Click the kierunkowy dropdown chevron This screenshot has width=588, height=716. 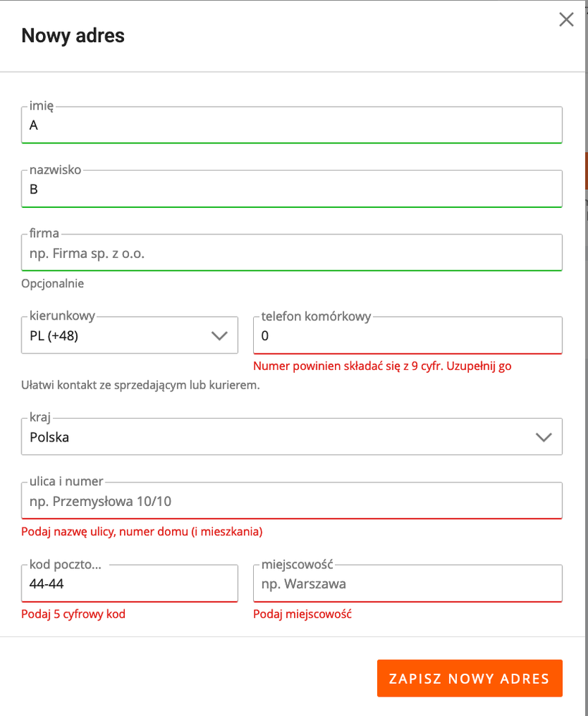[219, 336]
